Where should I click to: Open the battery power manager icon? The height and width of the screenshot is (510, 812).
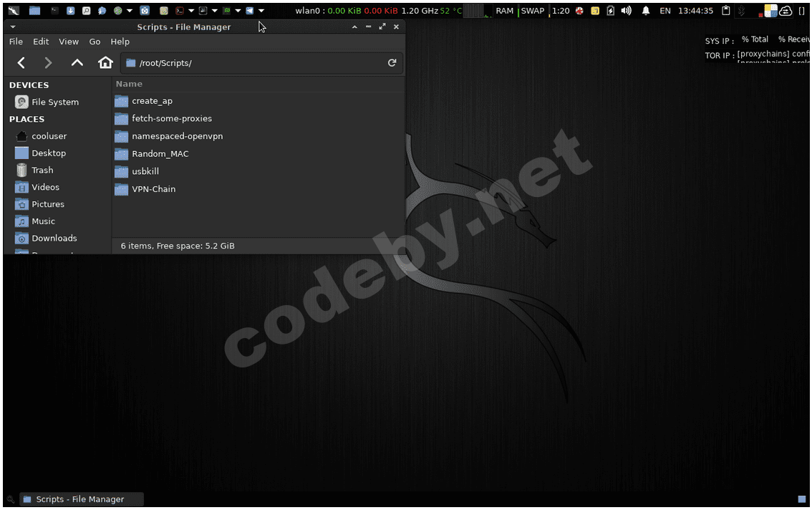[x=611, y=10]
